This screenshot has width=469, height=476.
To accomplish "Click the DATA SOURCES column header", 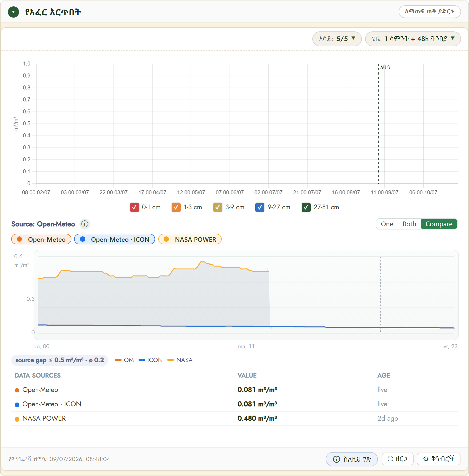I will tap(38, 375).
